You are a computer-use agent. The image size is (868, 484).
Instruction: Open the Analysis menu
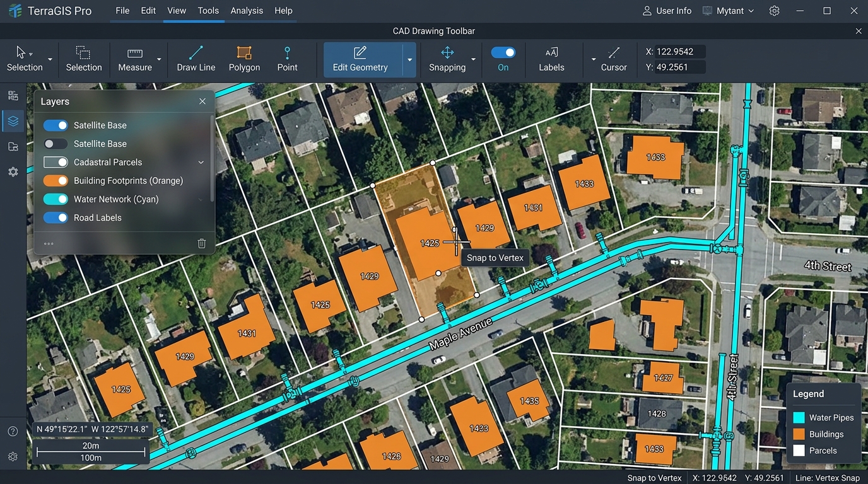(247, 11)
